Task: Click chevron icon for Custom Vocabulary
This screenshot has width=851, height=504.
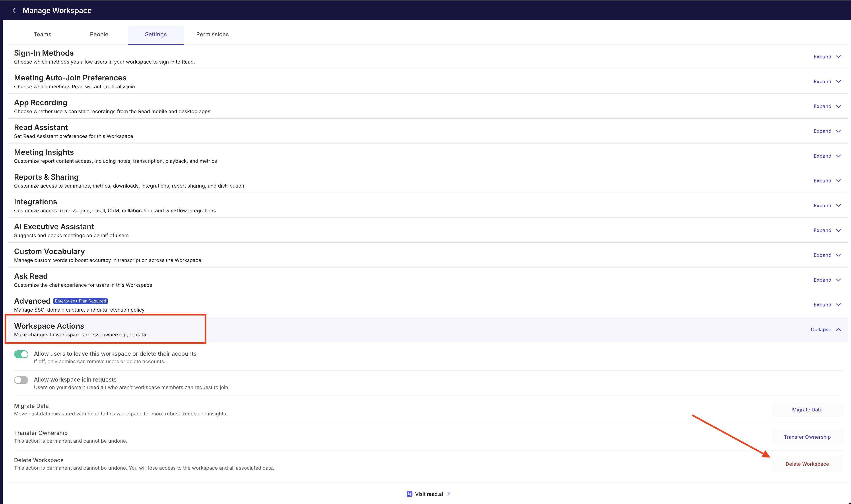Action: (838, 255)
